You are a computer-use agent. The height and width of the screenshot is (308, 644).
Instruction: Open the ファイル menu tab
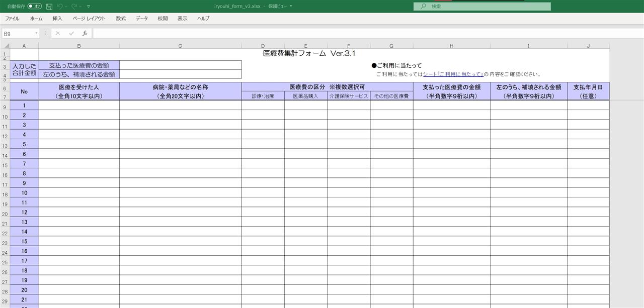coord(12,19)
